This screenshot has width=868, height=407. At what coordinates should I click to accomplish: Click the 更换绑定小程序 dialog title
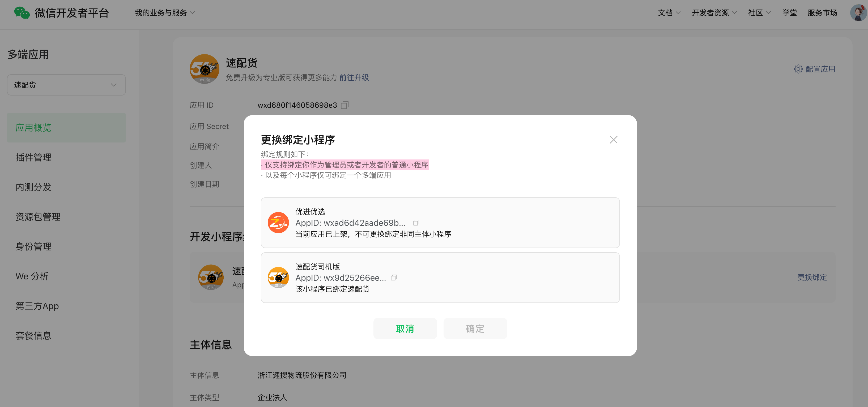pyautogui.click(x=298, y=140)
